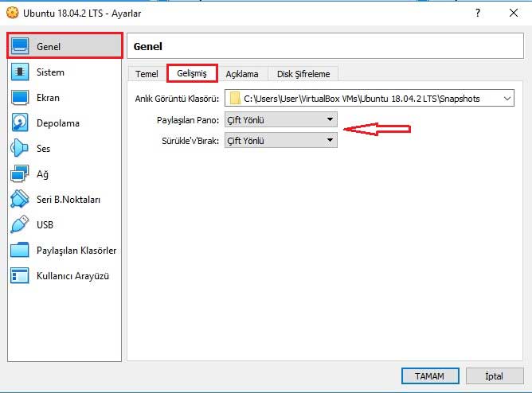Screen dimensions: 532x393
Task: Open USB plug icon
Action: tap(20, 224)
